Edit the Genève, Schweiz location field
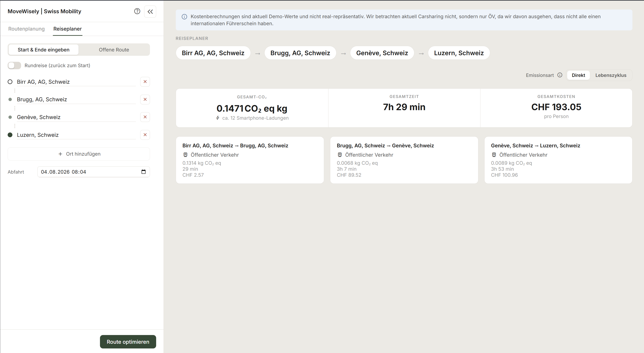 point(76,117)
